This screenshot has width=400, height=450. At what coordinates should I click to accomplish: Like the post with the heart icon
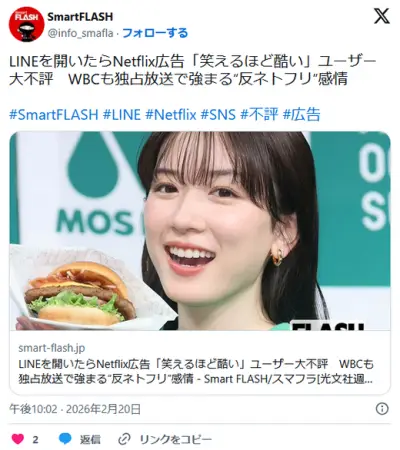click(18, 439)
